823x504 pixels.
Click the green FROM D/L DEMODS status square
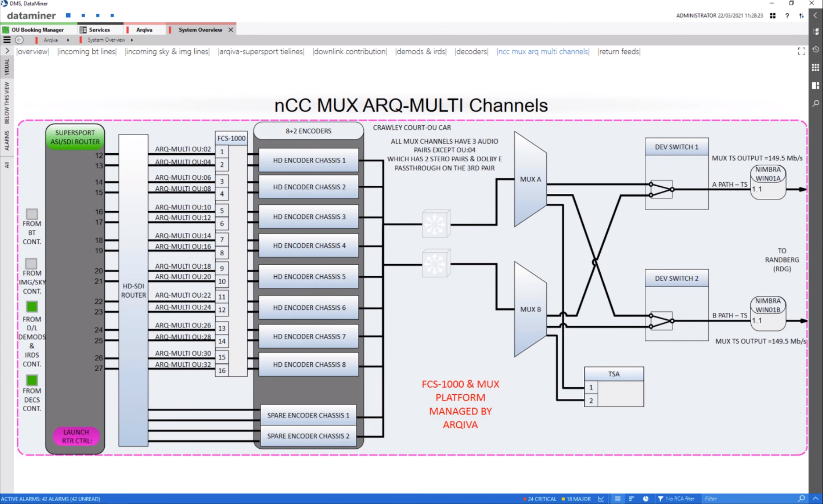pos(32,307)
